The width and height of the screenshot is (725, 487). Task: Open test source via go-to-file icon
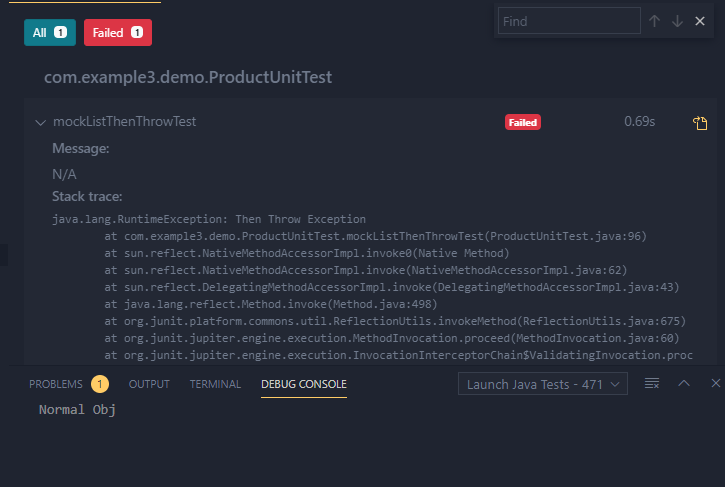pyautogui.click(x=700, y=123)
